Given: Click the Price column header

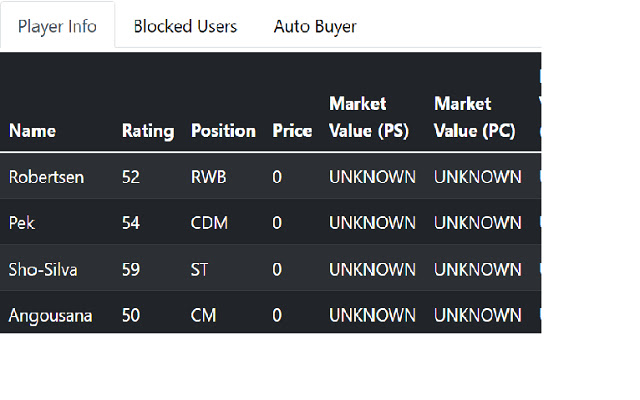Looking at the screenshot, I should 292,131.
